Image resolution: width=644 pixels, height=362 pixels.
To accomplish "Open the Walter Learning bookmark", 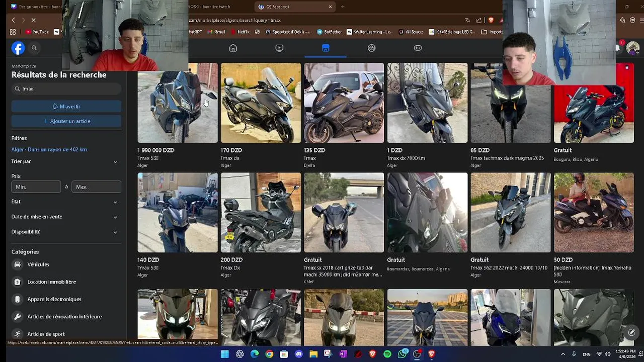I will [370, 32].
